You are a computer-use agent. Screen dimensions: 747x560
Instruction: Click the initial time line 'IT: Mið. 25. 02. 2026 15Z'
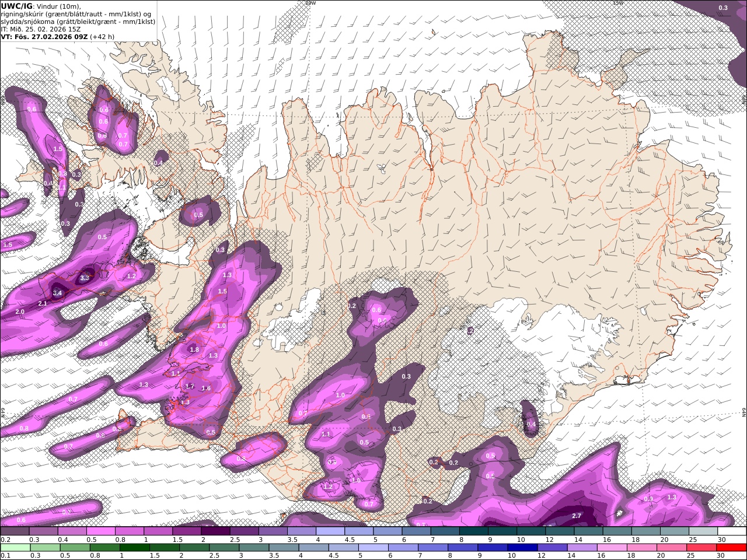(x=41, y=29)
